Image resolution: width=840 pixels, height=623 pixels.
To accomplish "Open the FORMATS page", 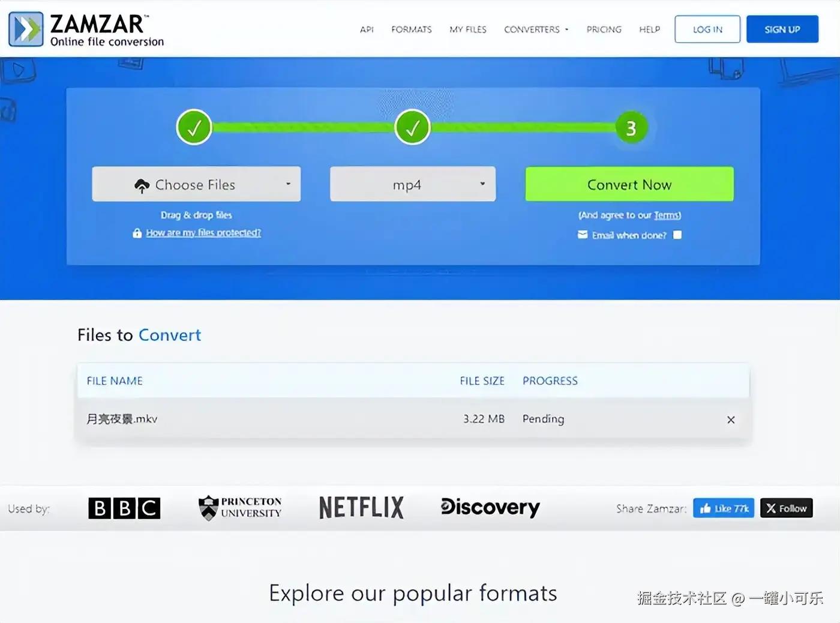I will (412, 29).
